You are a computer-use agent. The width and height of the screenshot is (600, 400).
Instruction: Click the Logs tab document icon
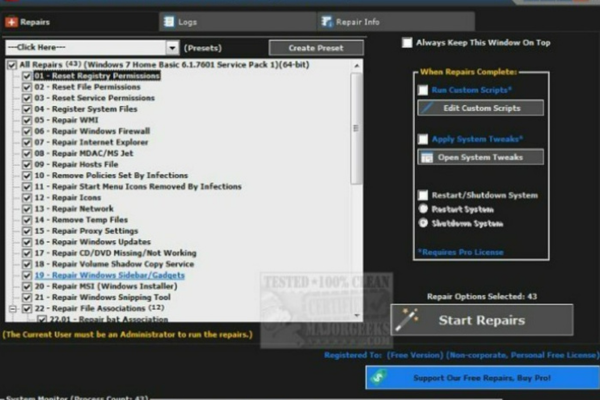(x=167, y=21)
